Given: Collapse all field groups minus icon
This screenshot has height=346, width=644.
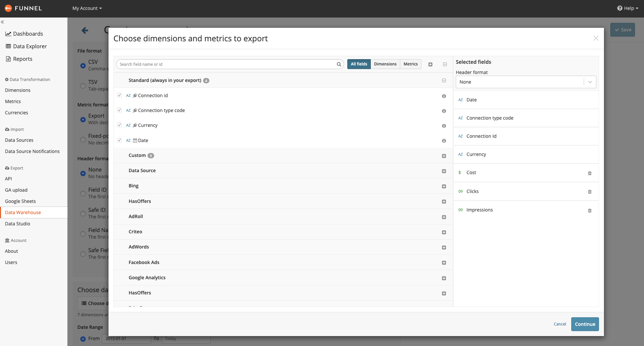Looking at the screenshot, I should (445, 64).
